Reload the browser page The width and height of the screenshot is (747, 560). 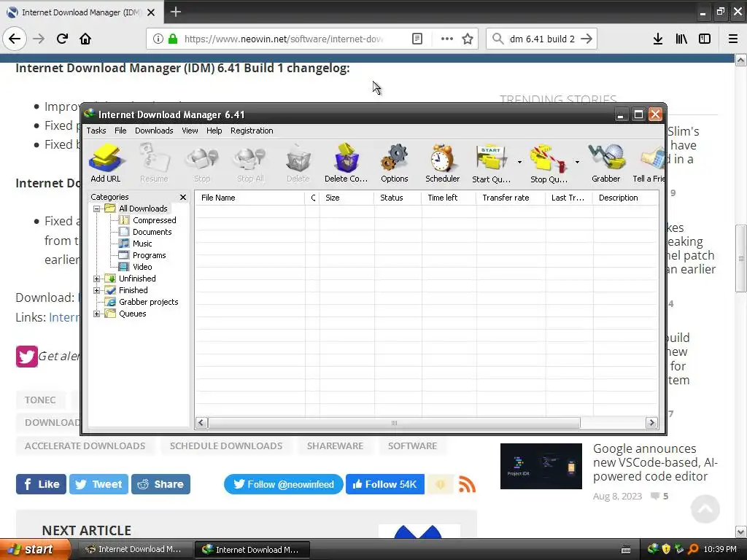[62, 39]
